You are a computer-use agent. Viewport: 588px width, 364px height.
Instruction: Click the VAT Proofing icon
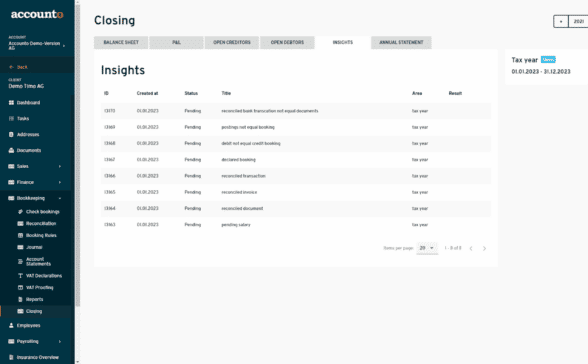pyautogui.click(x=21, y=288)
